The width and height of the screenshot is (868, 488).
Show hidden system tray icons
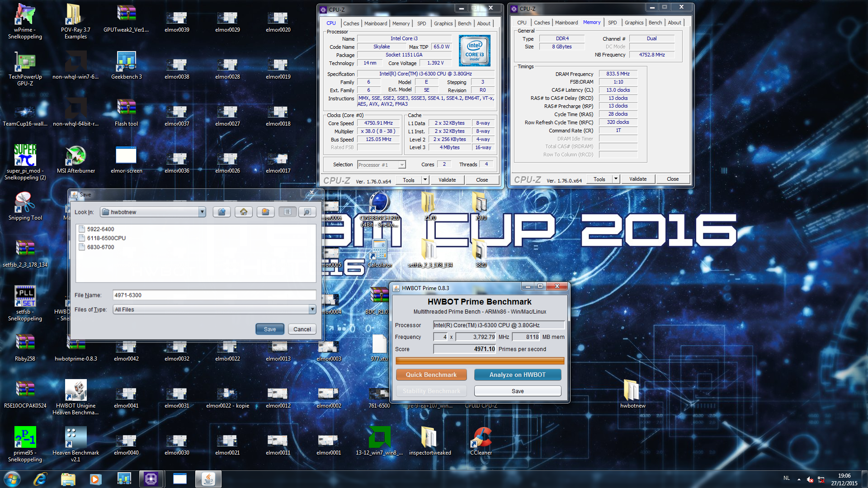click(799, 479)
